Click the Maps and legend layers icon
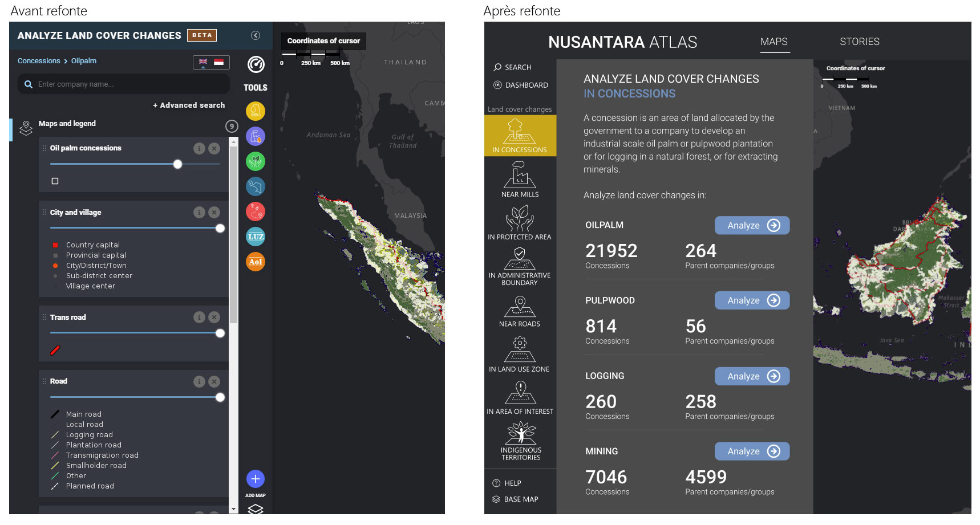The image size is (980, 525). (x=26, y=128)
